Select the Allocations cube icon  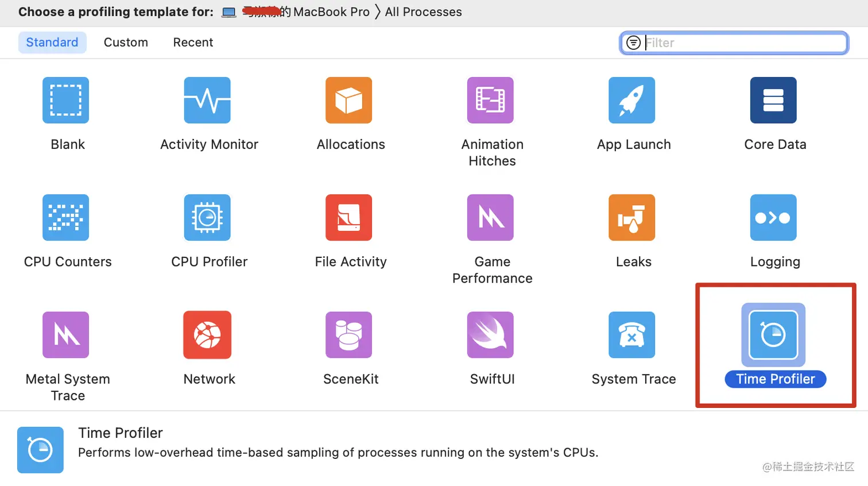(x=348, y=100)
